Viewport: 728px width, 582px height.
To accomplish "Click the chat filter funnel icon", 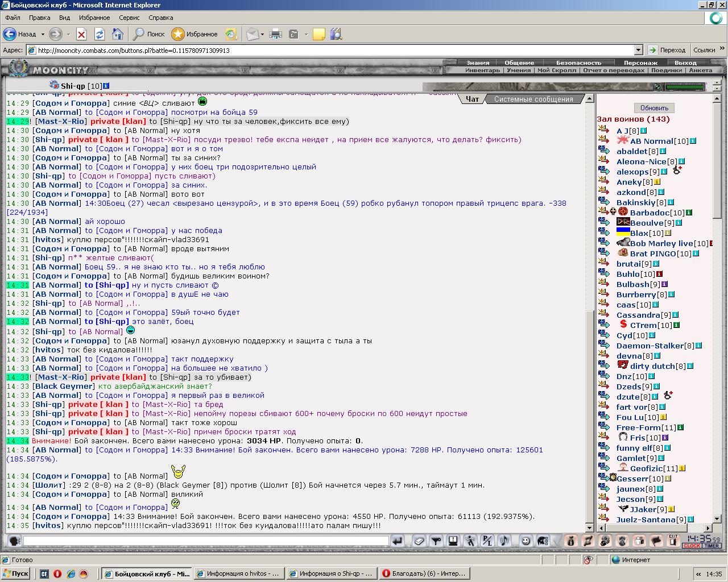I will [436, 541].
